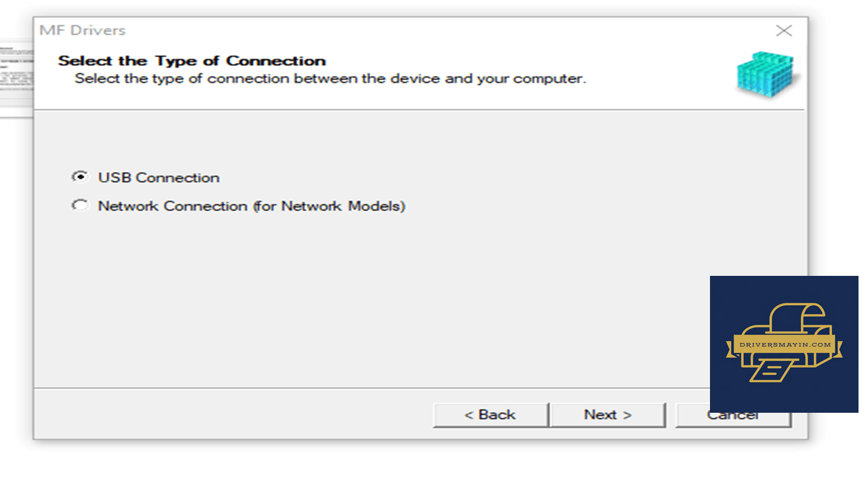The width and height of the screenshot is (868, 488).
Task: Click the golden printer logo icon
Action: [784, 343]
